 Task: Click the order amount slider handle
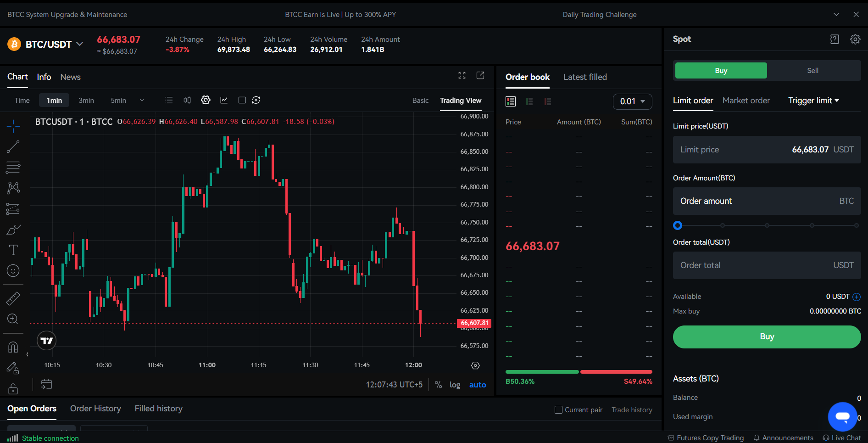click(x=678, y=225)
